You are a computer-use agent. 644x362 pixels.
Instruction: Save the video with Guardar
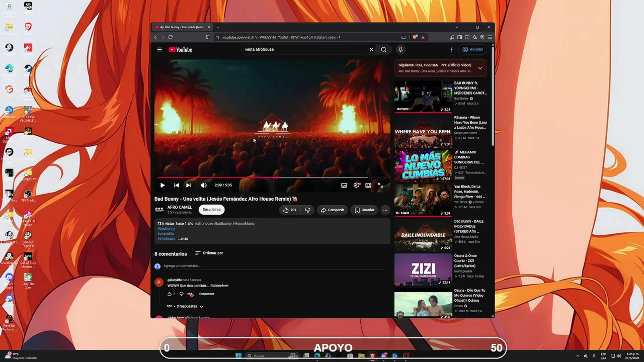364,210
